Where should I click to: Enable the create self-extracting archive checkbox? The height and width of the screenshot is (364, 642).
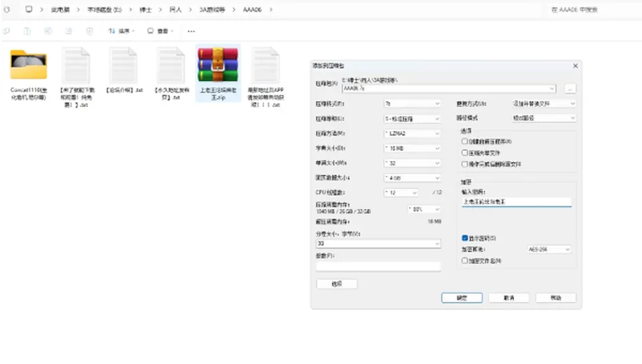click(465, 141)
